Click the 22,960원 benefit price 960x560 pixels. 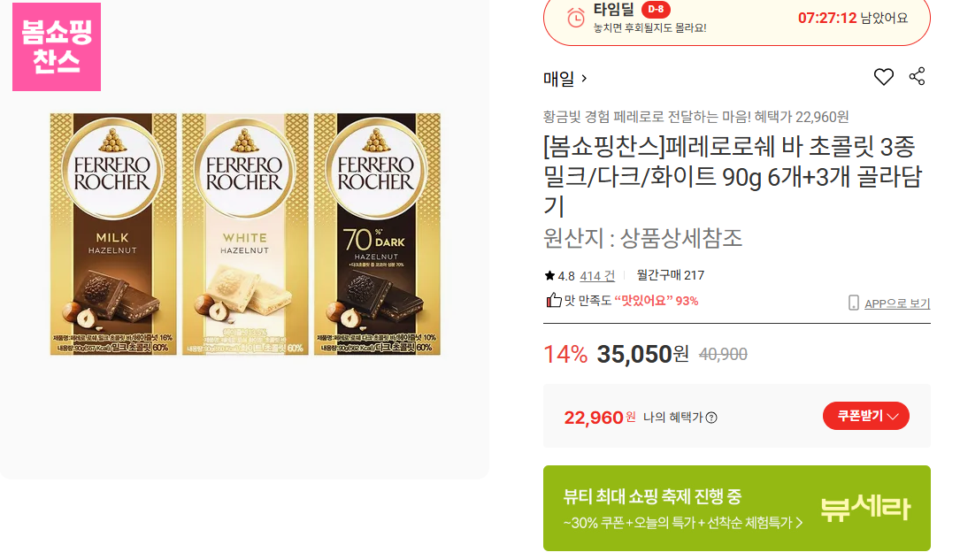(599, 418)
